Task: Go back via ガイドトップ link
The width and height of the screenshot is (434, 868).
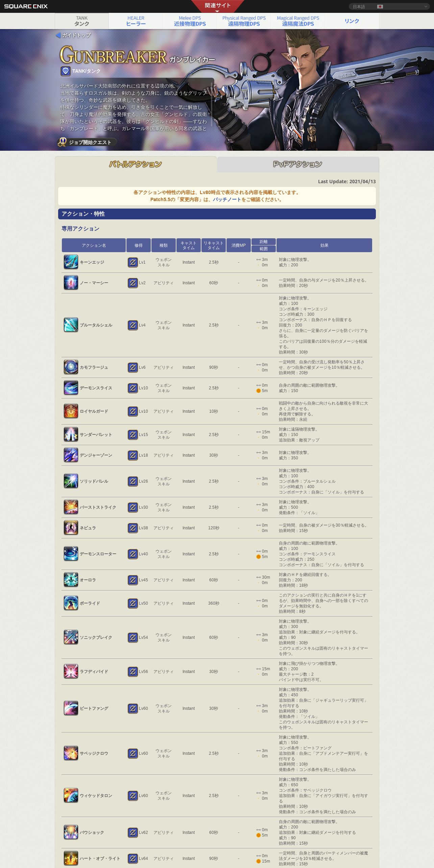Action: coord(73,35)
